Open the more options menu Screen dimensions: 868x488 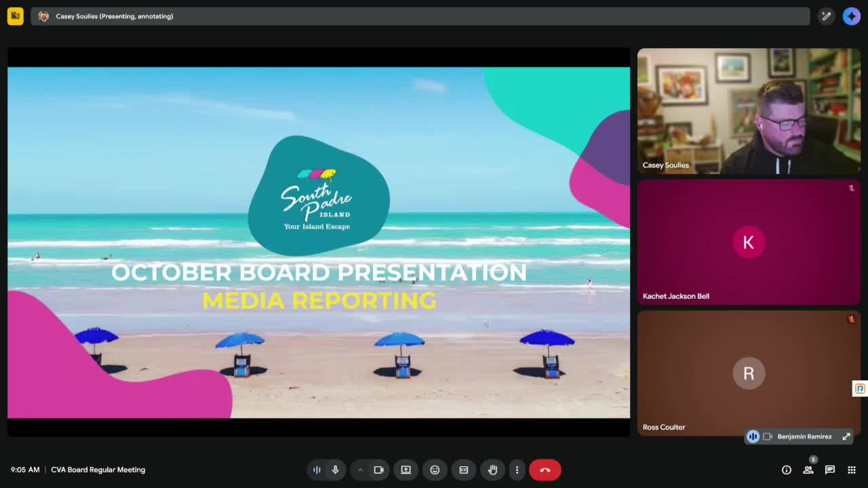pos(517,470)
